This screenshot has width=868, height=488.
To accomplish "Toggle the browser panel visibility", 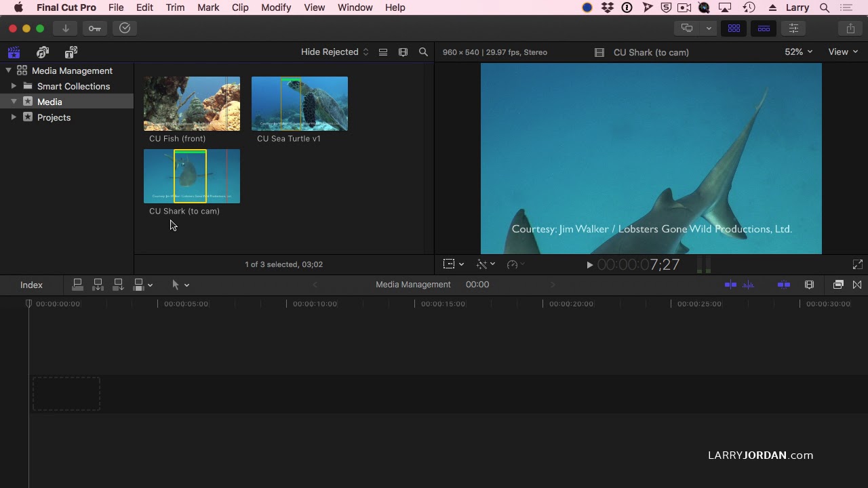I will (734, 28).
